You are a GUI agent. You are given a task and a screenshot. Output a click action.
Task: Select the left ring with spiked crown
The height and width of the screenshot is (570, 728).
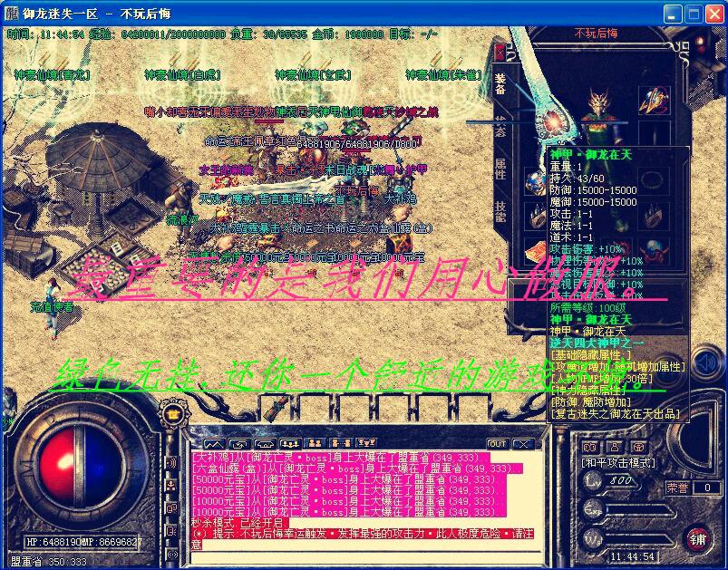pos(535,215)
